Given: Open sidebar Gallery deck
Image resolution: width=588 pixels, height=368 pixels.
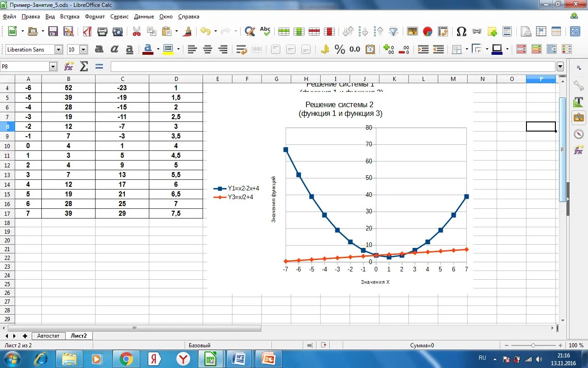Looking at the screenshot, I should coord(578,118).
